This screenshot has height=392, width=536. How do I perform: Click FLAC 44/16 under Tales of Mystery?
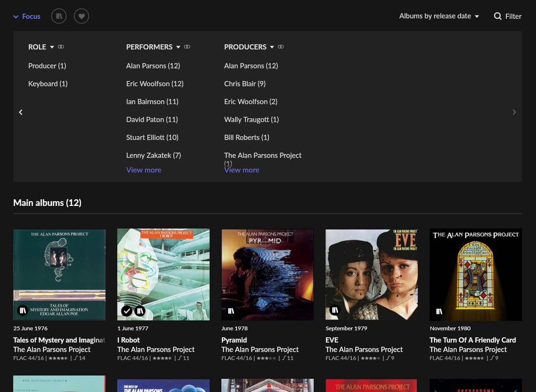[x=29, y=358]
